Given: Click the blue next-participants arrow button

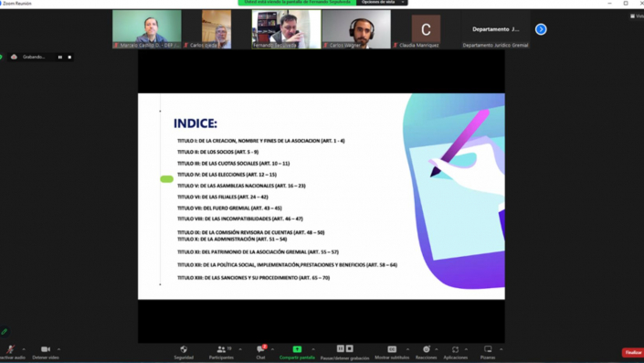Looking at the screenshot, I should (x=541, y=29).
